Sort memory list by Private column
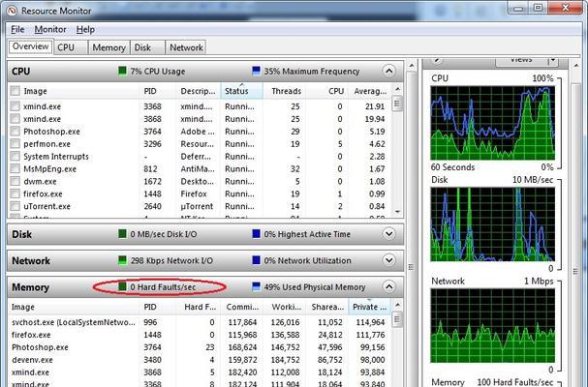588x387 pixels. 369,307
